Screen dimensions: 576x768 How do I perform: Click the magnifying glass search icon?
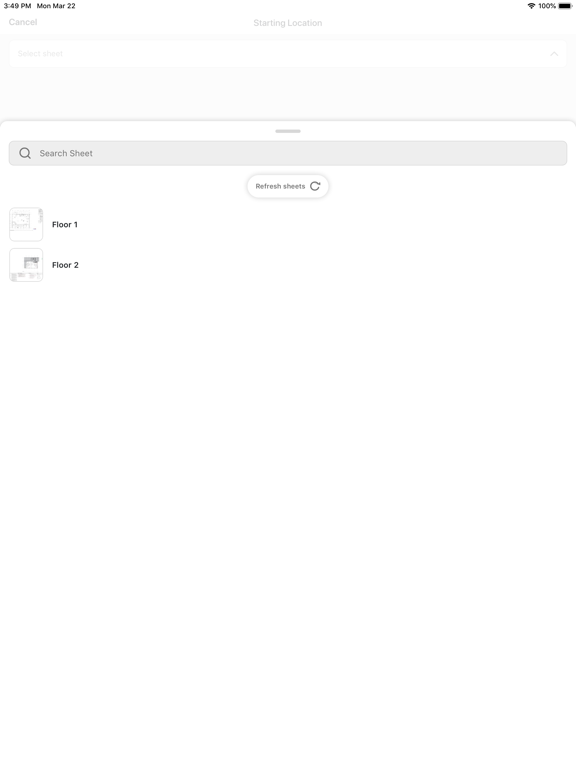tap(25, 153)
